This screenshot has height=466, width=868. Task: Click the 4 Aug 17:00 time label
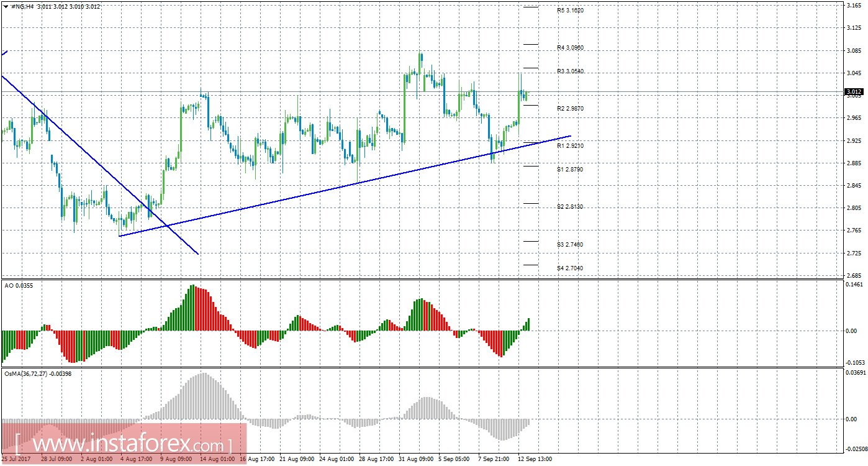(x=137, y=460)
